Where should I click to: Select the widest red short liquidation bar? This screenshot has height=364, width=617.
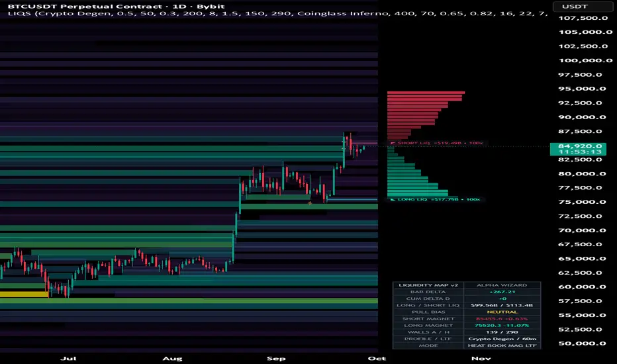point(426,93)
